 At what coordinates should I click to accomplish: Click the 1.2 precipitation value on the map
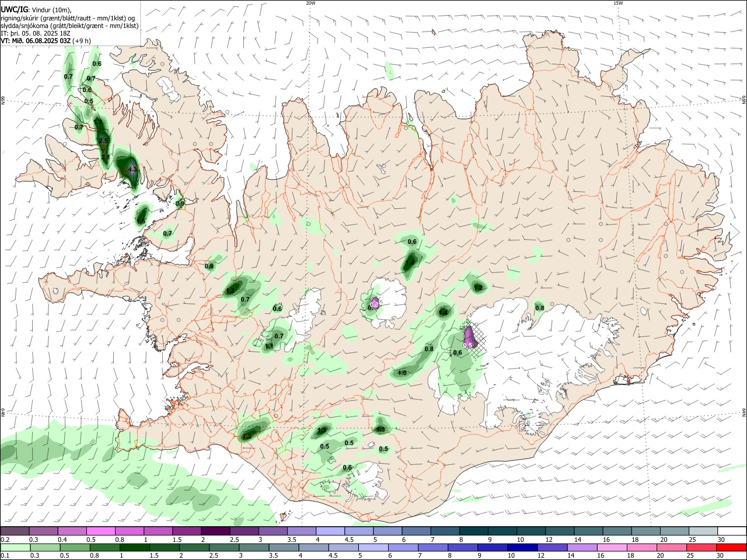(479, 288)
